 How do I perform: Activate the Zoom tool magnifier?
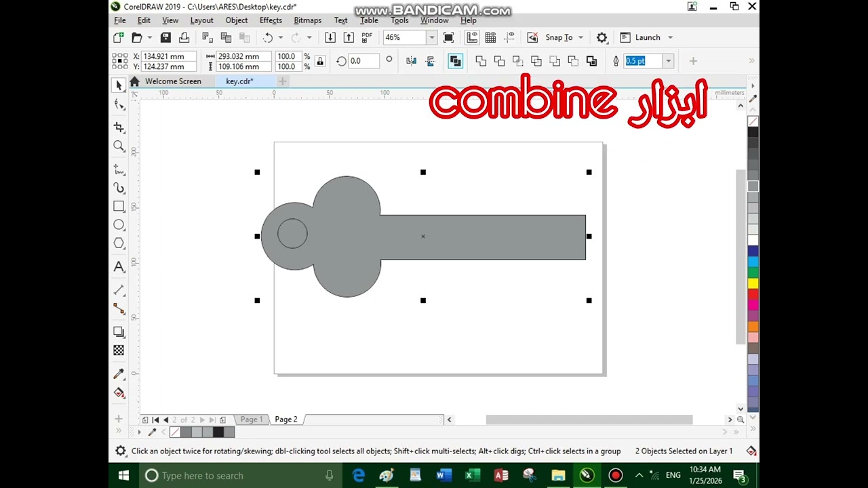coord(119,146)
